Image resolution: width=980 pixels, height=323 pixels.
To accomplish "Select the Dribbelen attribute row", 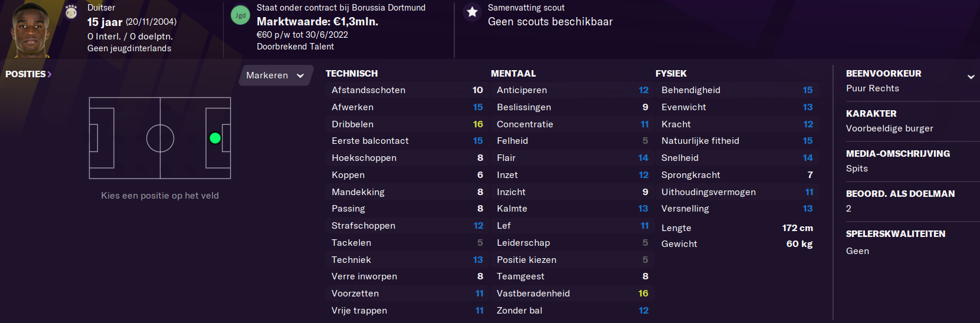I will [x=407, y=124].
